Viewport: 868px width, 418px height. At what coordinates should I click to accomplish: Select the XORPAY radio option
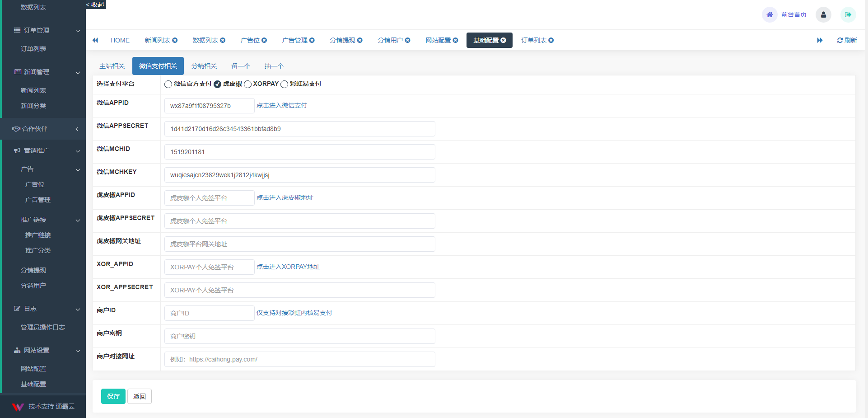(247, 84)
